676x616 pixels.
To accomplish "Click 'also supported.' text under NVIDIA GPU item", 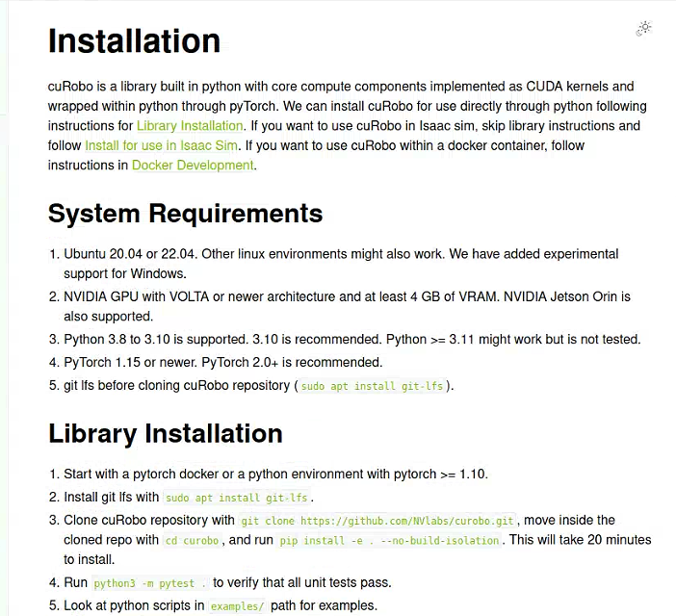I will [x=109, y=317].
